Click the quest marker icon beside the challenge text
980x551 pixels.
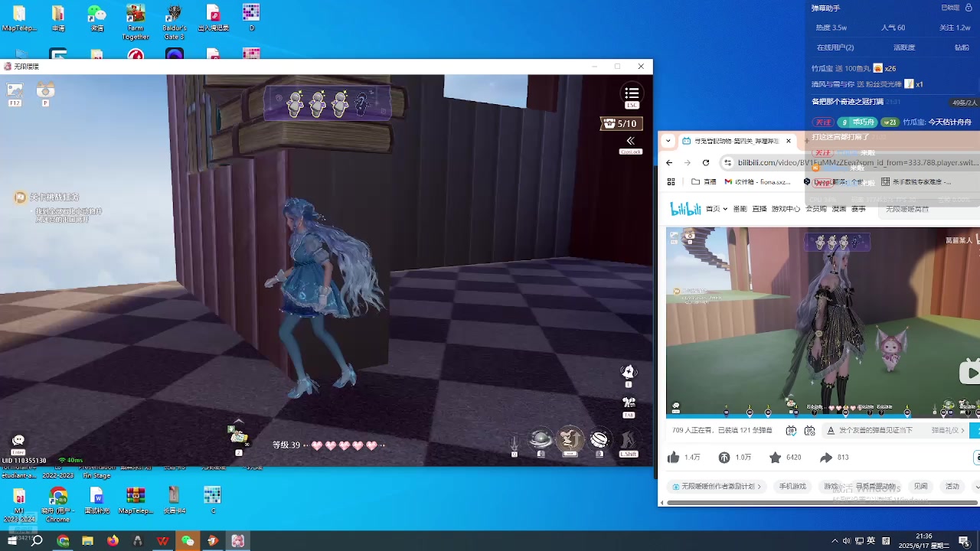point(20,197)
